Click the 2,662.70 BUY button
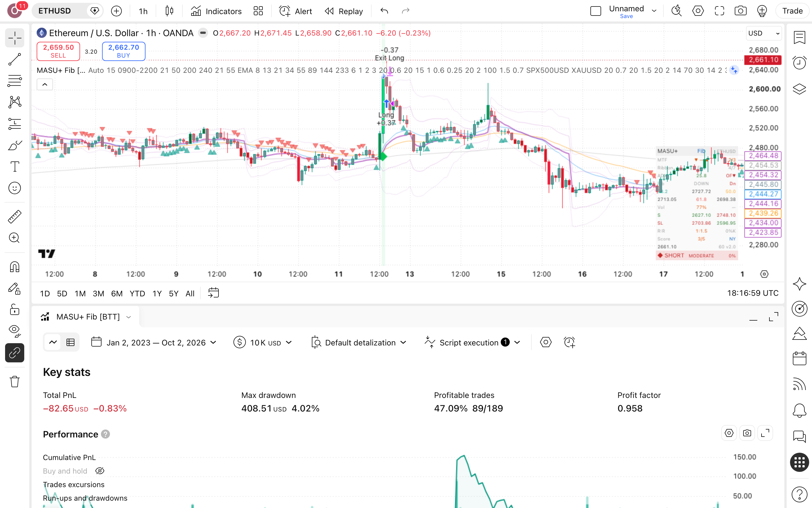 click(x=123, y=51)
